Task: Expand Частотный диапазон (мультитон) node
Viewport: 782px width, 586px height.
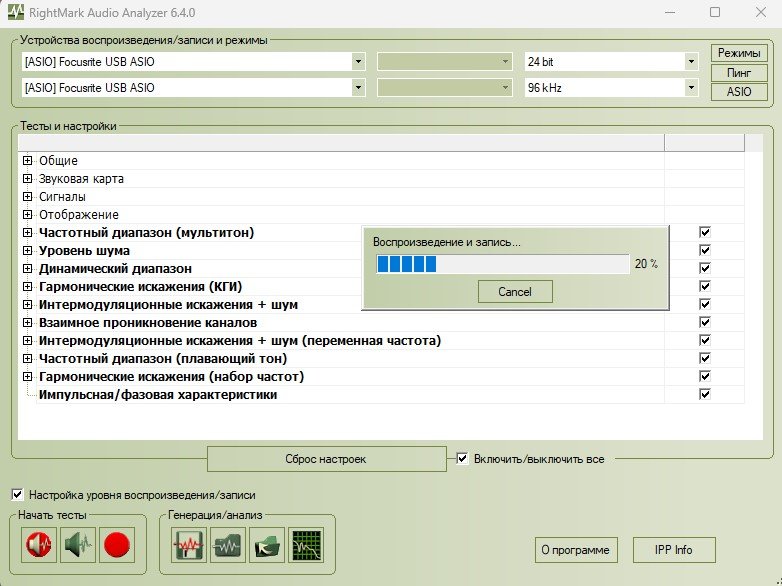Action: (27, 232)
